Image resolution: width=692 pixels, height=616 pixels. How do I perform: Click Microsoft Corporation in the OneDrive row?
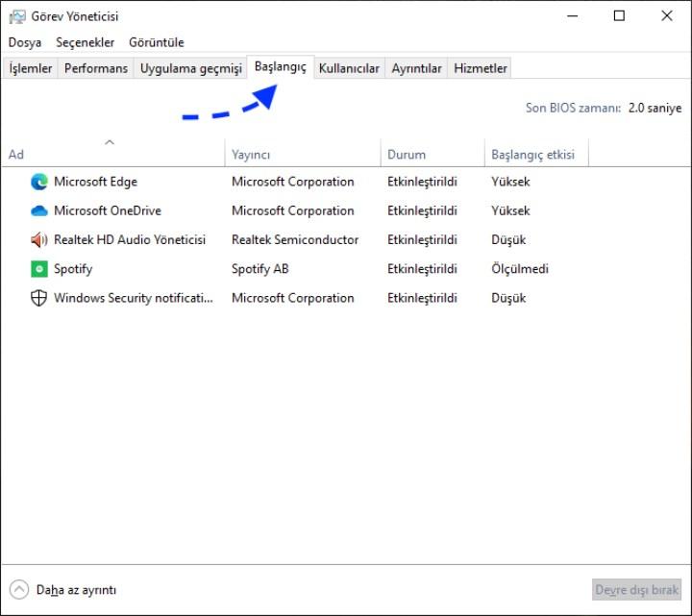tap(292, 210)
